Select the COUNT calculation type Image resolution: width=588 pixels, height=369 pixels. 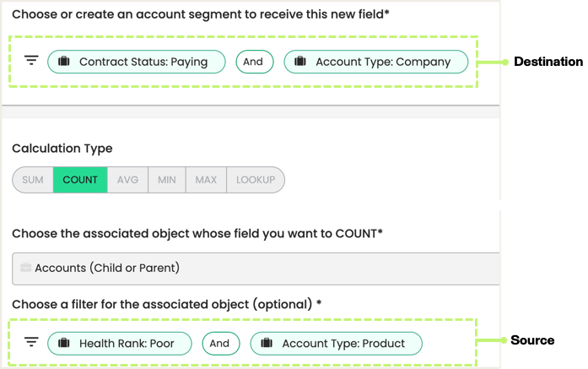pos(80,180)
